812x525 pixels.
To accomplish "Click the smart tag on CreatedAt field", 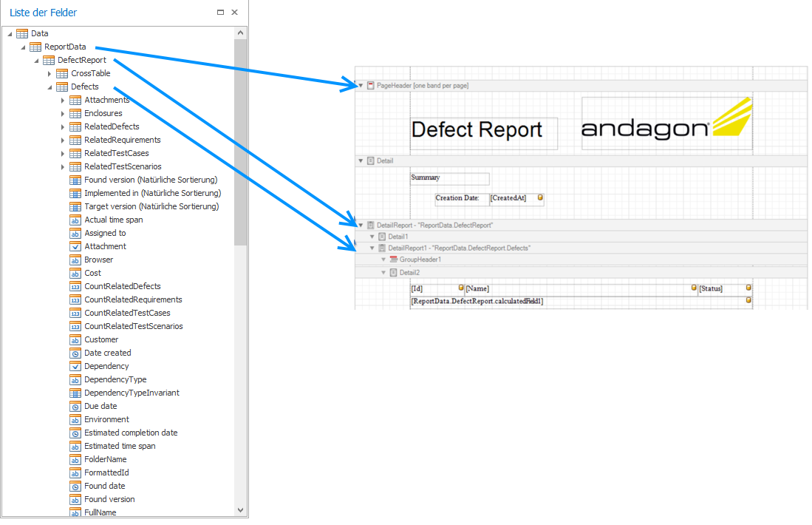I will pos(540,198).
